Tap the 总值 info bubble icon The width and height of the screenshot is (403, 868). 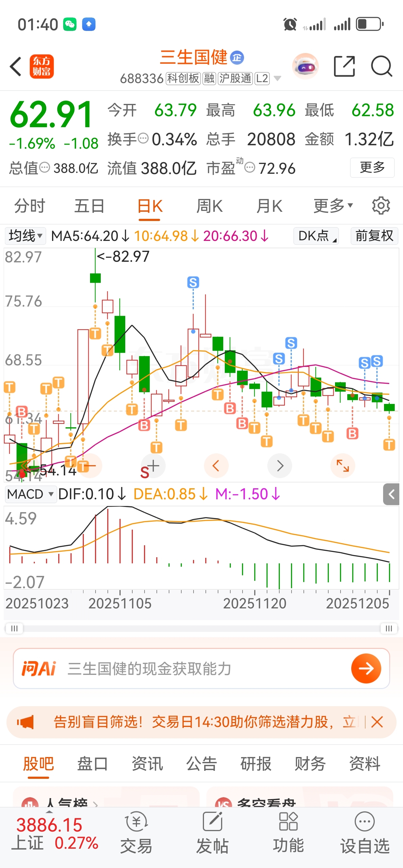coord(44,167)
